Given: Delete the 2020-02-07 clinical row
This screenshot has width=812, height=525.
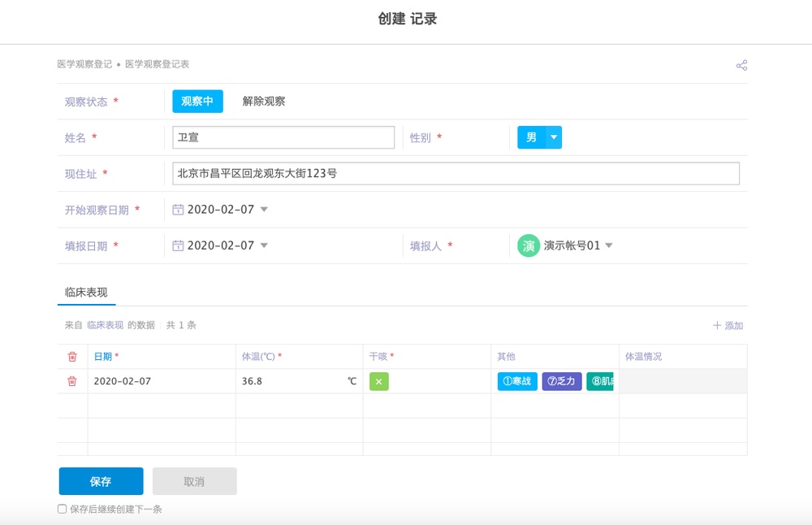Looking at the screenshot, I should click(x=72, y=381).
